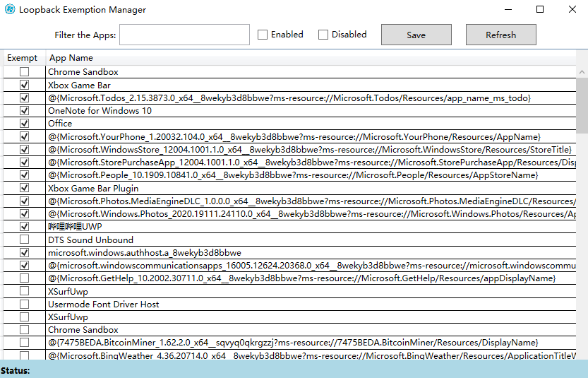This screenshot has width=588, height=378.
Task: Toggle the Enabled filter checkbox
Action: point(263,35)
